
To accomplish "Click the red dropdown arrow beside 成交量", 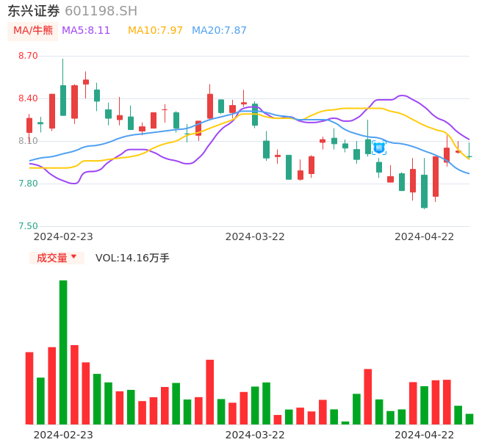I will [x=73, y=257].
